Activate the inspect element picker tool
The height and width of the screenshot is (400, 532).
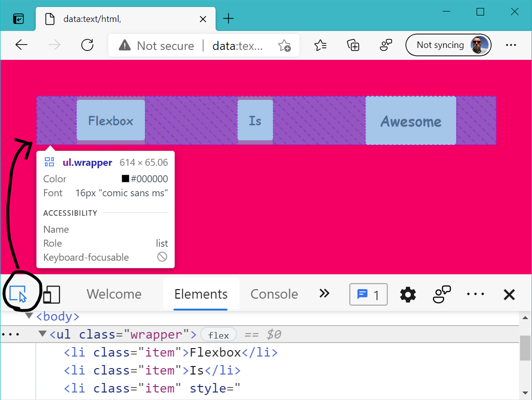[18, 294]
